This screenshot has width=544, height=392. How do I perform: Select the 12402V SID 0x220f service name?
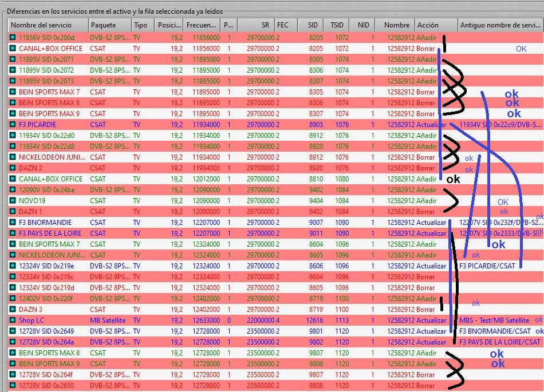(x=46, y=298)
